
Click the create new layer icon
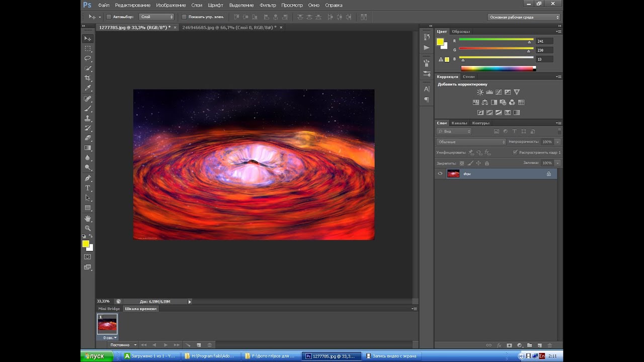[x=539, y=345]
